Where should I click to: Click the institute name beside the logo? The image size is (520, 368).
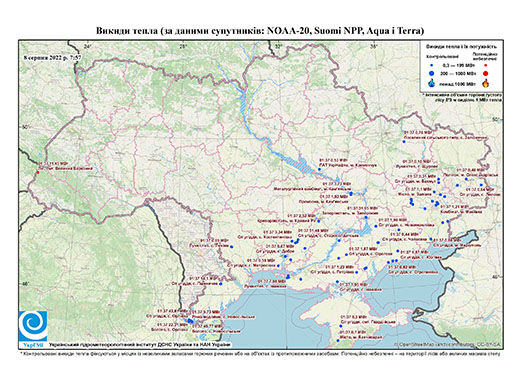point(140,345)
